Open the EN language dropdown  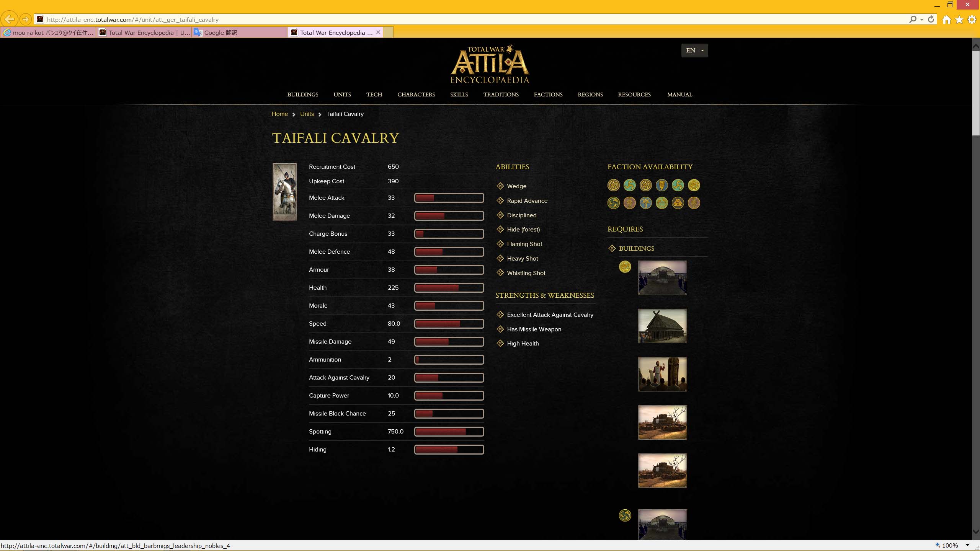pos(694,50)
